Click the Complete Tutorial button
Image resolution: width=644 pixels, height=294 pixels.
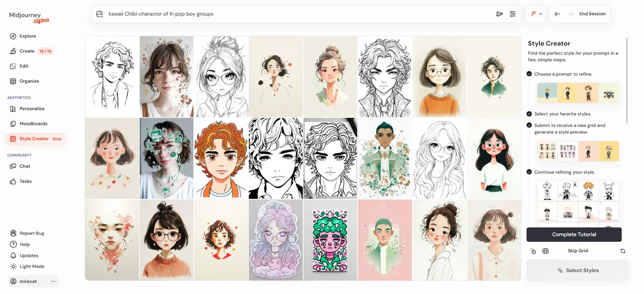click(x=574, y=234)
